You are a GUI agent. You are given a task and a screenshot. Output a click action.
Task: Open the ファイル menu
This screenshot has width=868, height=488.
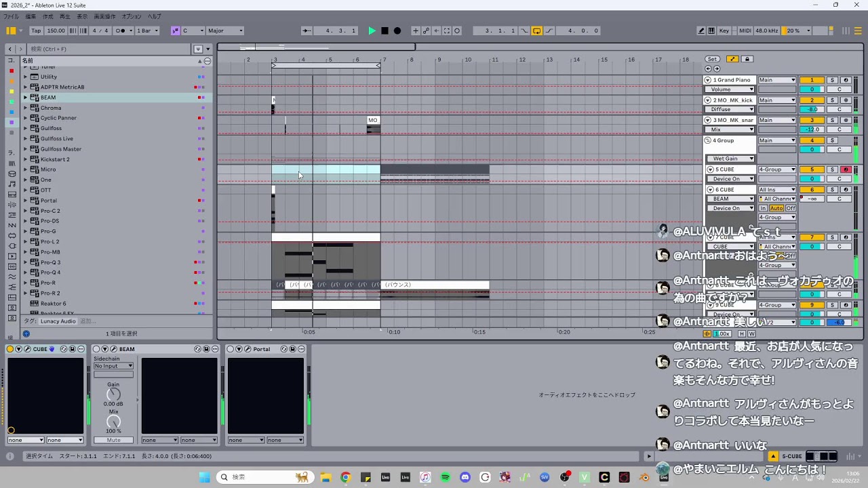12,16
